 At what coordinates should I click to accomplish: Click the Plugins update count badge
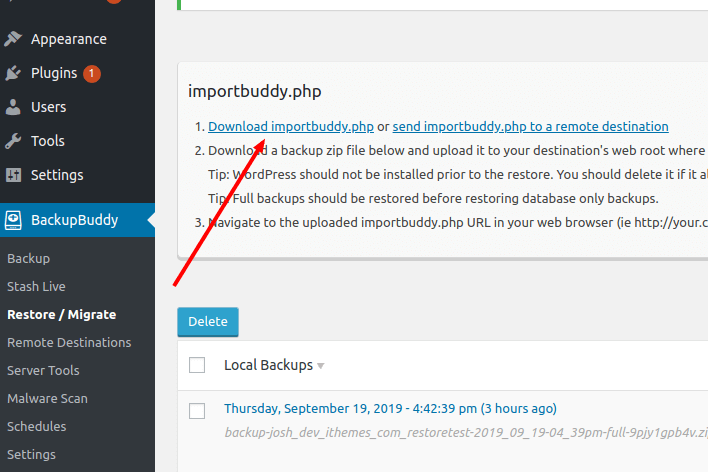tap(92, 73)
